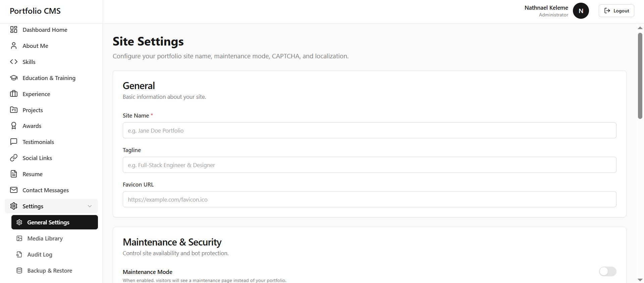Image resolution: width=644 pixels, height=283 pixels.
Task: Enable the Maintenance Mode switch
Action: (x=607, y=272)
